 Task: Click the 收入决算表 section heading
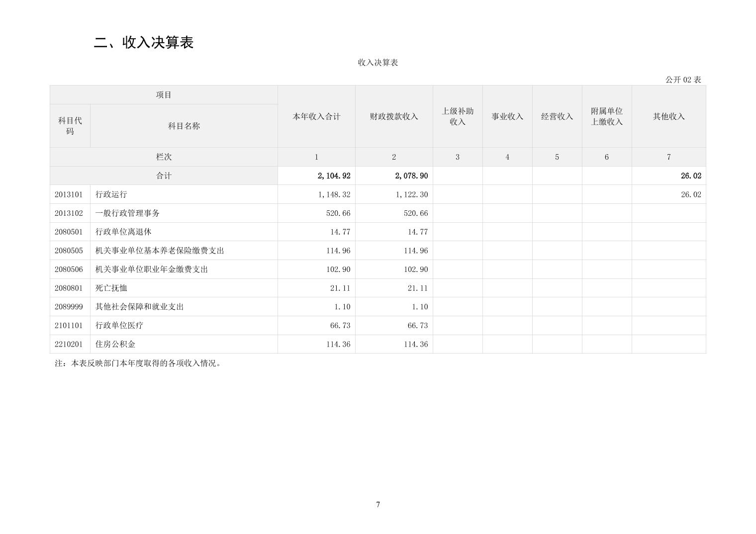[x=144, y=43]
